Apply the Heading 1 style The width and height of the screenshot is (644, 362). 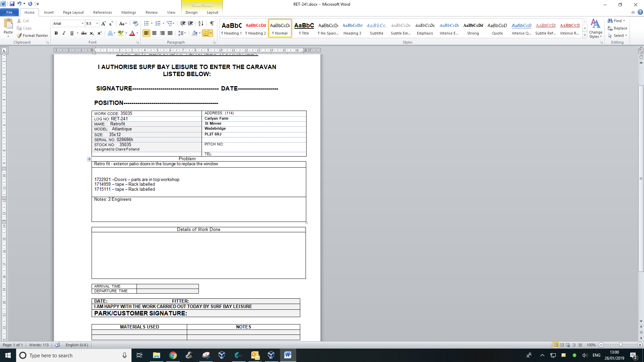tap(231, 28)
